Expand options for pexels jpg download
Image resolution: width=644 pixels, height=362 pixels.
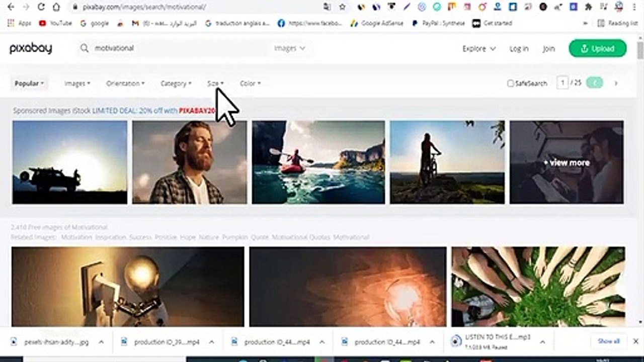pyautogui.click(x=101, y=342)
